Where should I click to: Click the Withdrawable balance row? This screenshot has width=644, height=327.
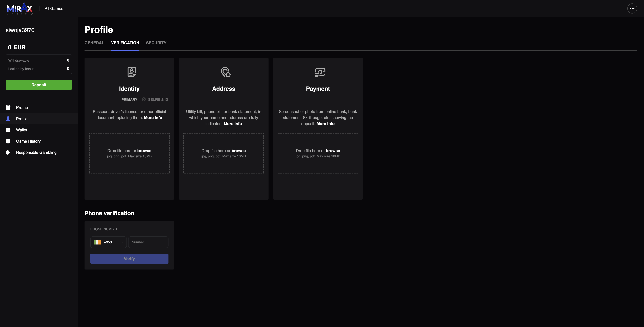click(39, 60)
